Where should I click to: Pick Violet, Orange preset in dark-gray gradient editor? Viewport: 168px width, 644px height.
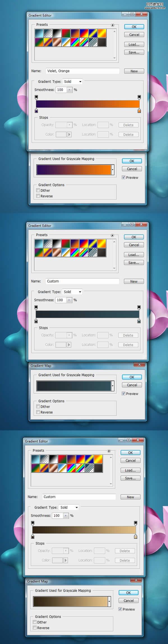pos(75,243)
